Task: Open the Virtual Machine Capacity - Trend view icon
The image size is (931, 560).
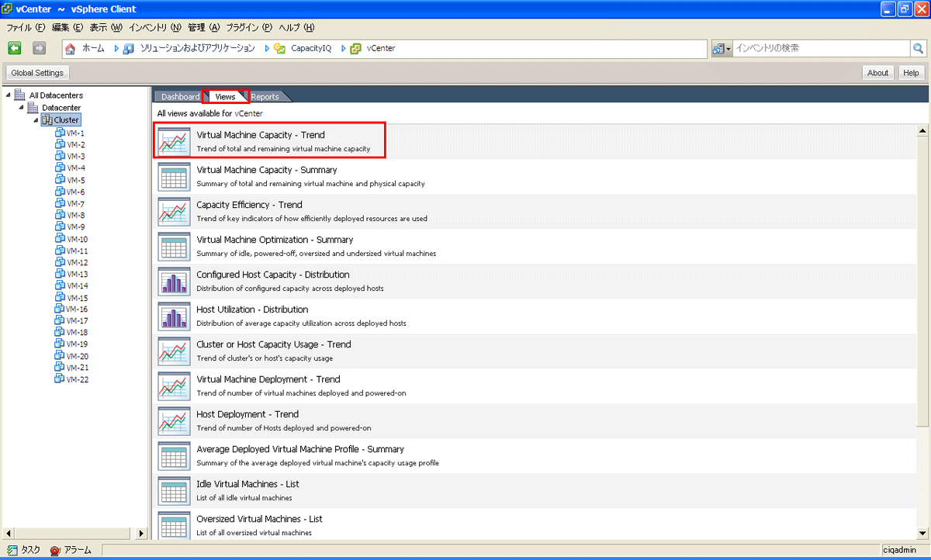Action: point(174,141)
